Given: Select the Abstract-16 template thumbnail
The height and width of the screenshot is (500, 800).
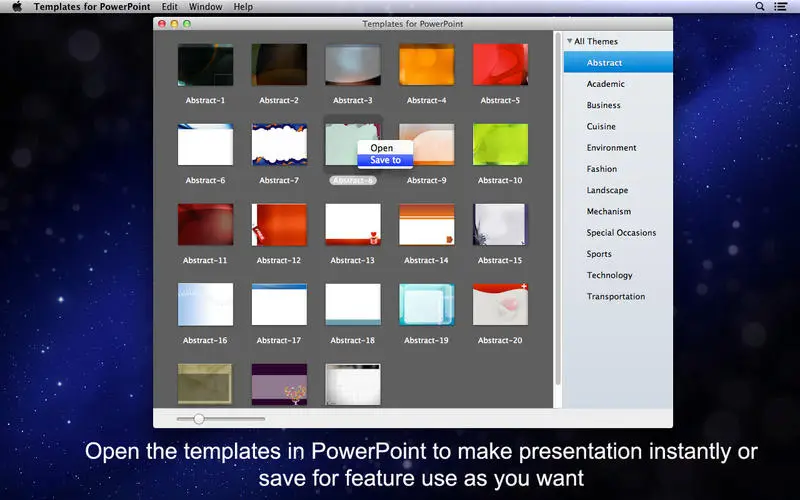Looking at the screenshot, I should 206,305.
